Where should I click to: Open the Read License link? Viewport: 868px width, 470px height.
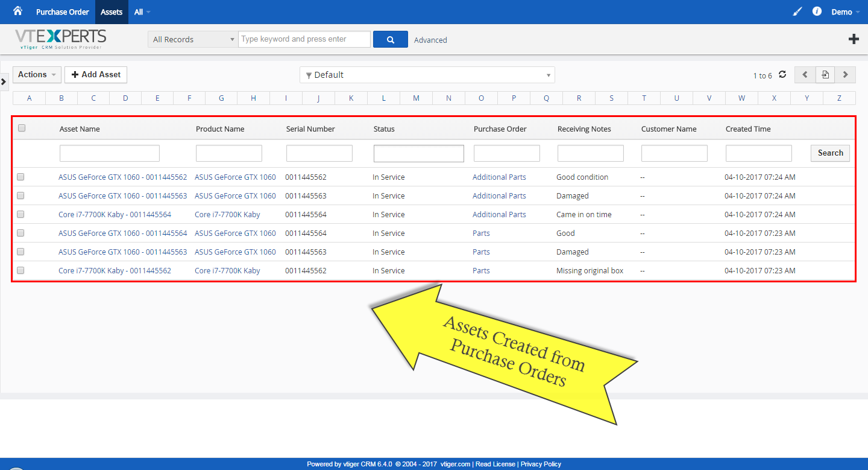pos(495,464)
